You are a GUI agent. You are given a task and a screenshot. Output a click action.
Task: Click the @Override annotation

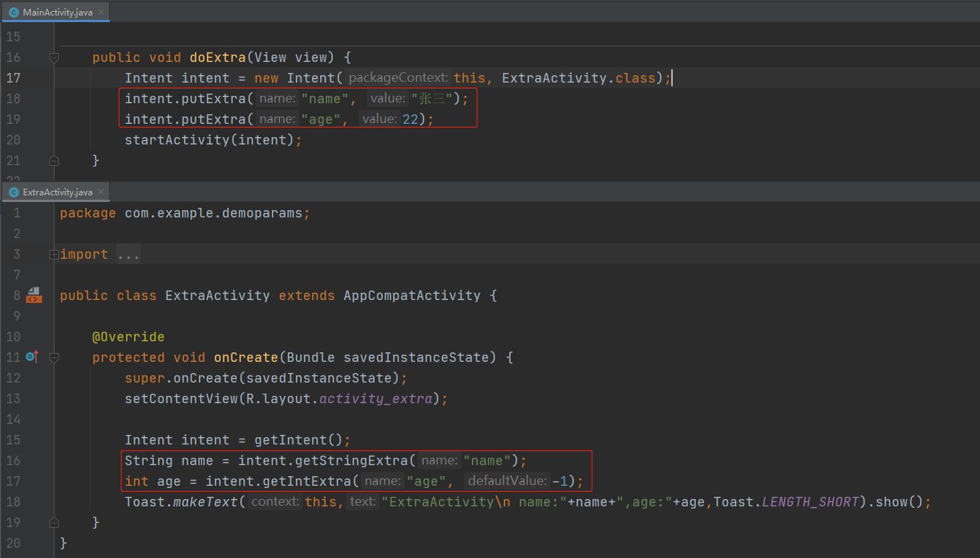point(128,337)
